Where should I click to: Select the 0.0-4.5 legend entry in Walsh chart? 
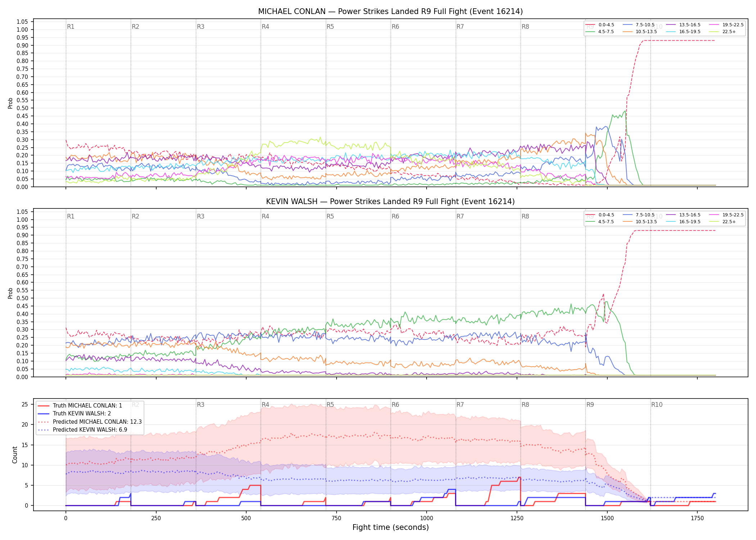(x=600, y=215)
